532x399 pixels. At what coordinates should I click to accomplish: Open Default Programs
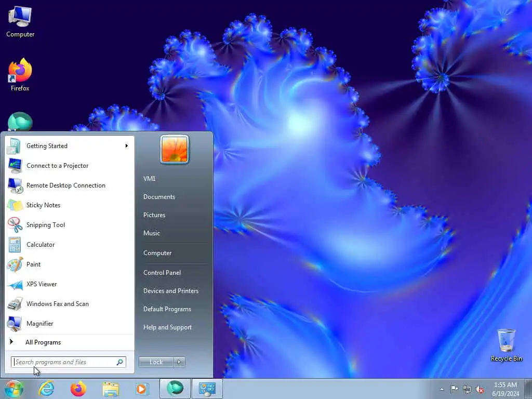(x=167, y=310)
